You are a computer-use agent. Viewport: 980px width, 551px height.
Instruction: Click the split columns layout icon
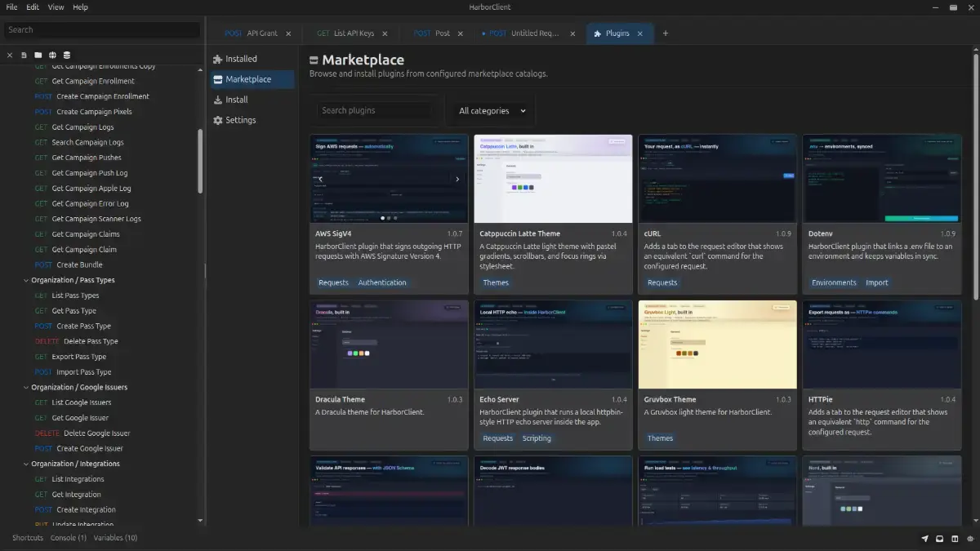[x=955, y=539]
